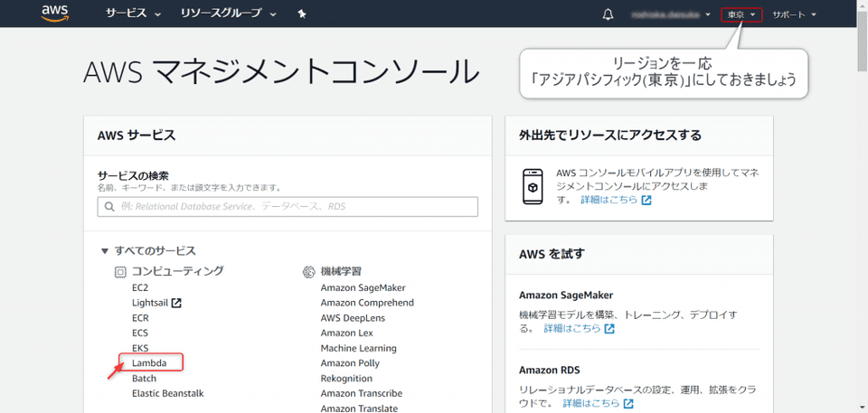Open the Elastic Beanstalk service link
The image size is (868, 413).
[167, 393]
